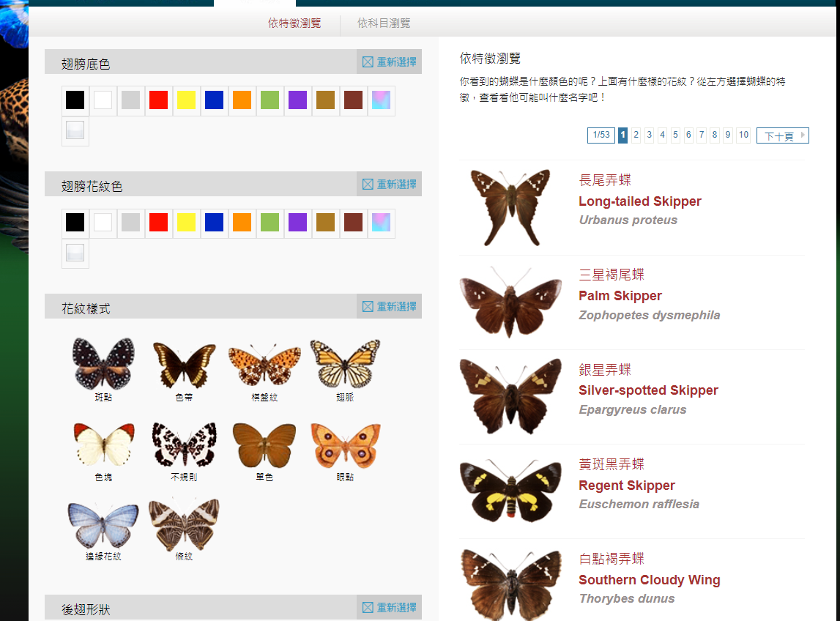Screen dimensions: 840x621
Task: Select the green swatch under 翅膀花紋色
Action: click(x=270, y=223)
